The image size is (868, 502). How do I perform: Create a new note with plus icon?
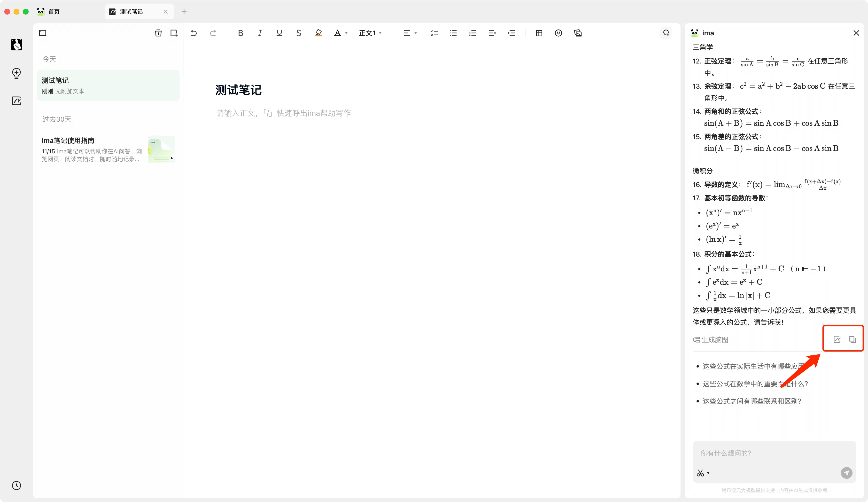[x=174, y=33]
